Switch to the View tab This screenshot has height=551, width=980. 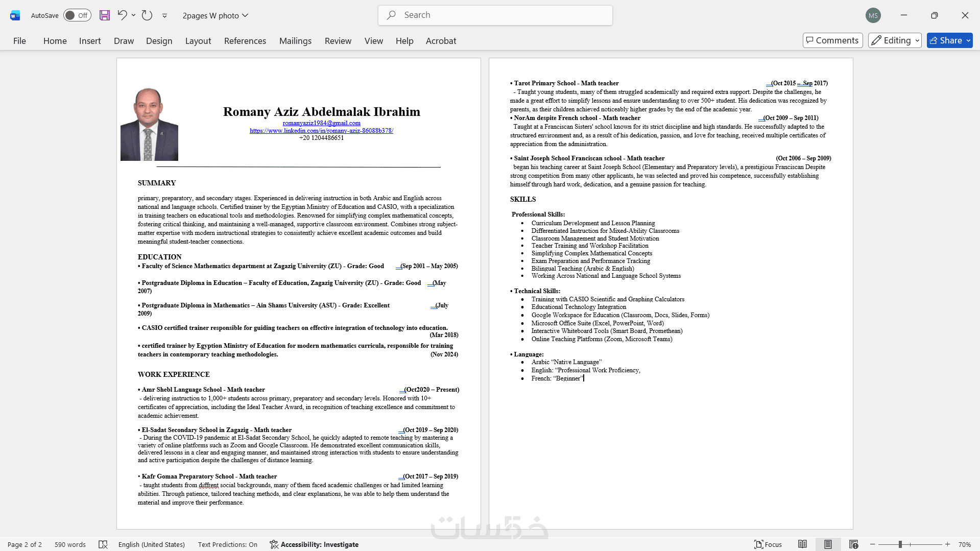[x=374, y=41]
